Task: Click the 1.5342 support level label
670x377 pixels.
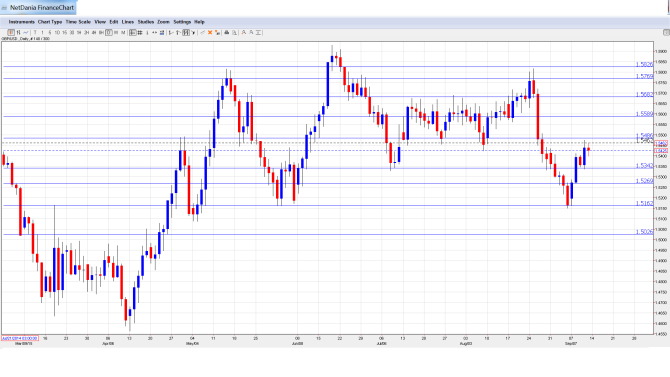Action: 644,166
